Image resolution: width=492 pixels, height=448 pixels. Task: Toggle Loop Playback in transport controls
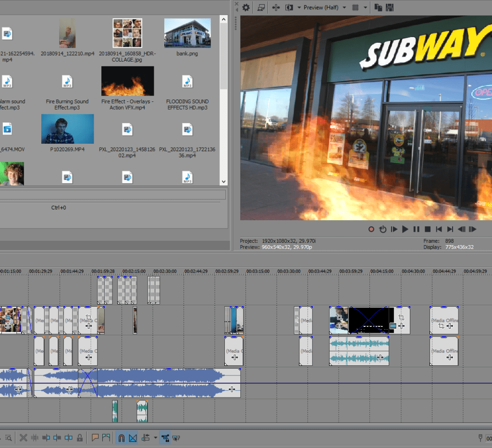(x=382, y=229)
